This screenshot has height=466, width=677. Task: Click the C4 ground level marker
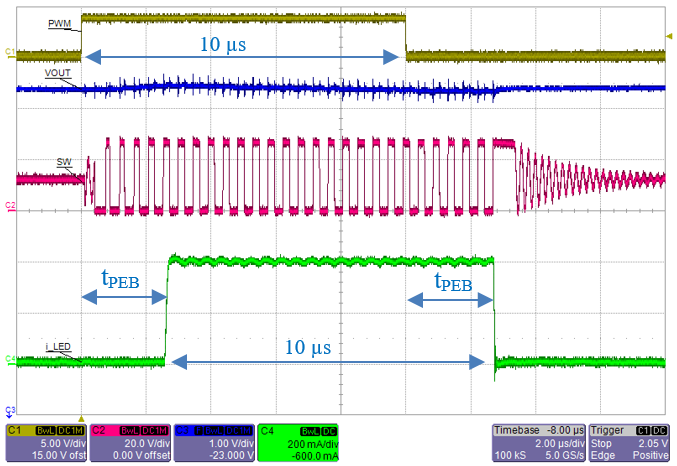tap(9, 359)
